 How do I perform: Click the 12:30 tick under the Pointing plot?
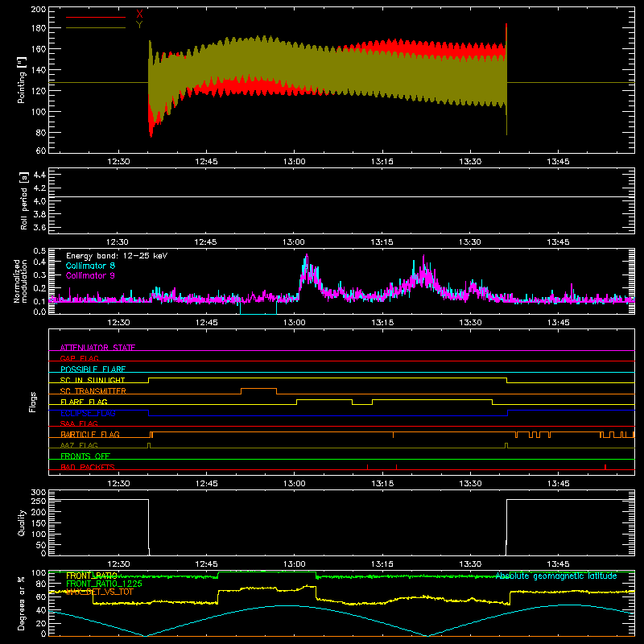click(118, 162)
